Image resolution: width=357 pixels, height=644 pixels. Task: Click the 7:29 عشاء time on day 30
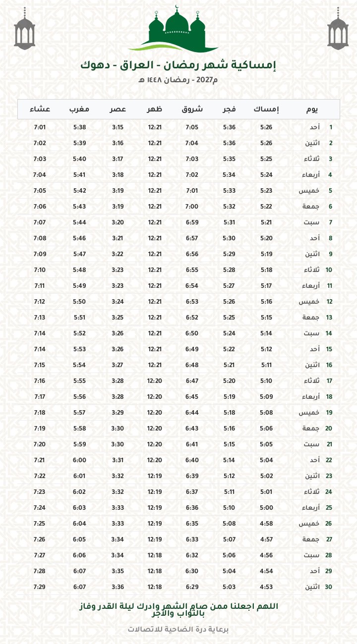tap(40, 587)
